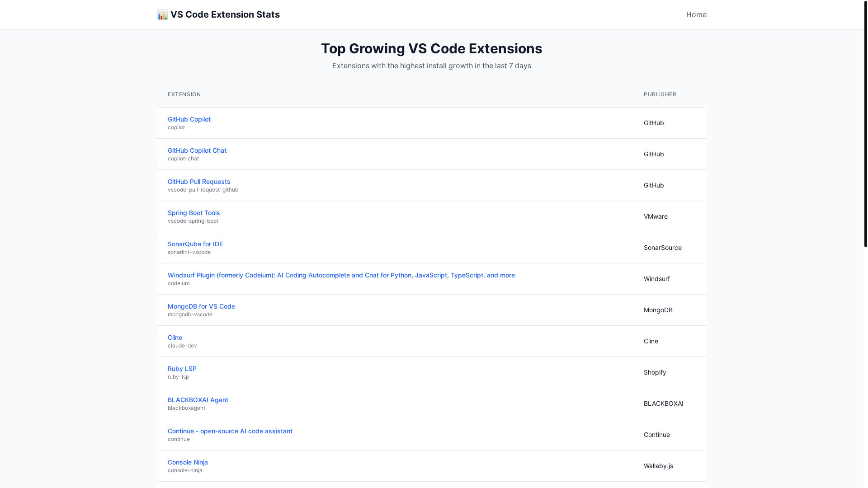
Task: Click the 'blackboxagent' identifier text
Action: tap(186, 408)
